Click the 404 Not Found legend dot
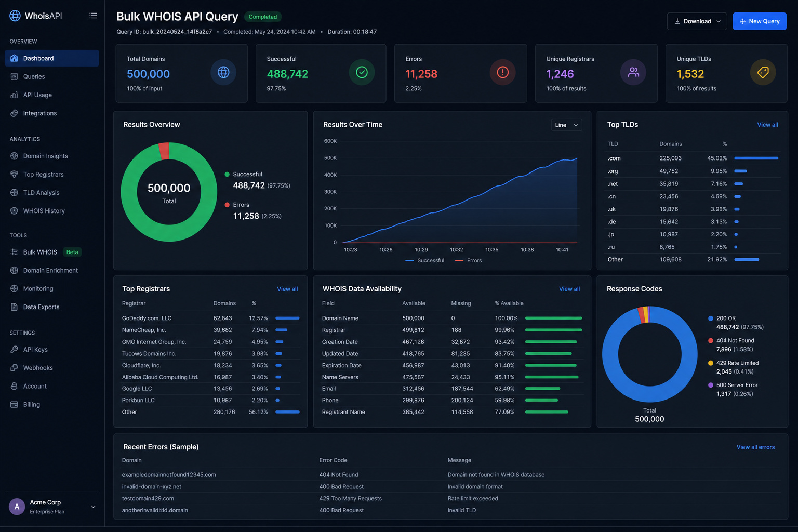Screen dimensions: 798x532 pyautogui.click(x=711, y=341)
